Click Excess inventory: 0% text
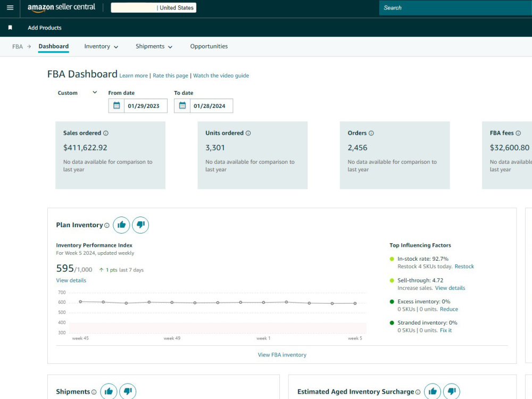 (x=424, y=301)
